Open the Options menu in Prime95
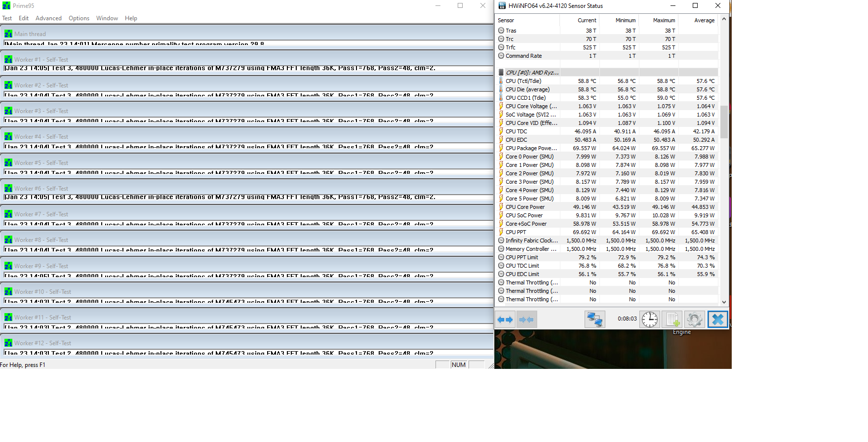 point(79,18)
